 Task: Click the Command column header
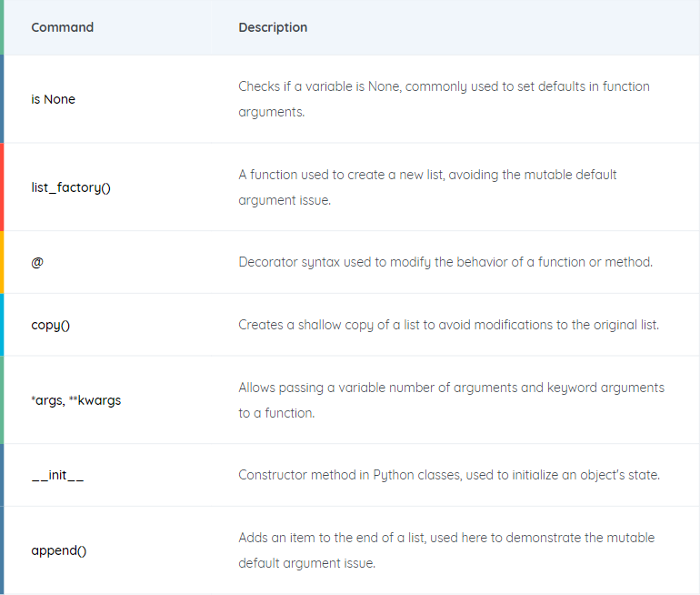pyautogui.click(x=62, y=27)
